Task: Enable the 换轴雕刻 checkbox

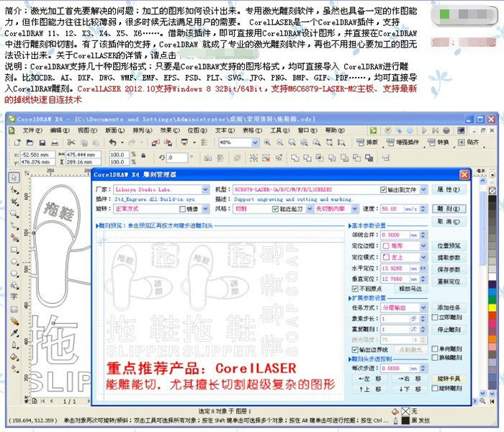Action: tap(435, 357)
